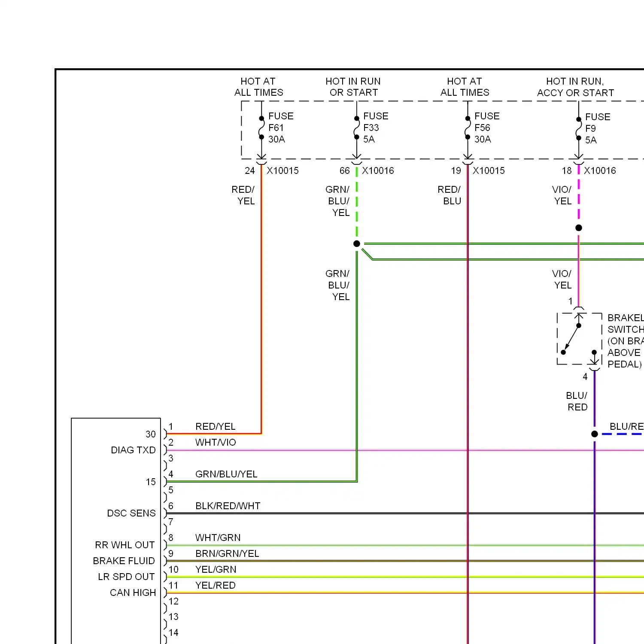The width and height of the screenshot is (644, 644).
Task: Click the YEL/RED label at pin 11
Action: coord(216,585)
